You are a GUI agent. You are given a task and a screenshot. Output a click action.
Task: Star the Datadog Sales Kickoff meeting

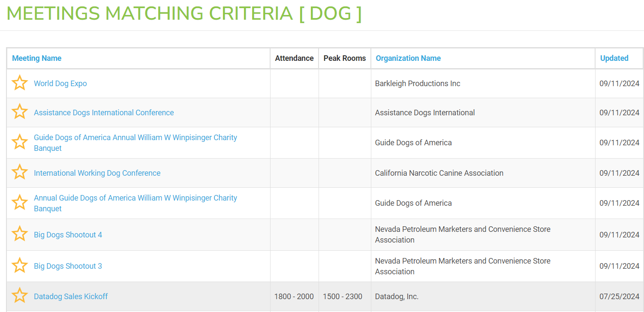[20, 296]
